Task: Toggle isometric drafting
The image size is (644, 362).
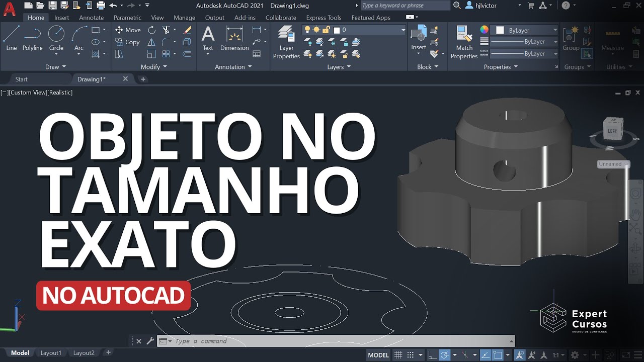Action: click(464, 355)
